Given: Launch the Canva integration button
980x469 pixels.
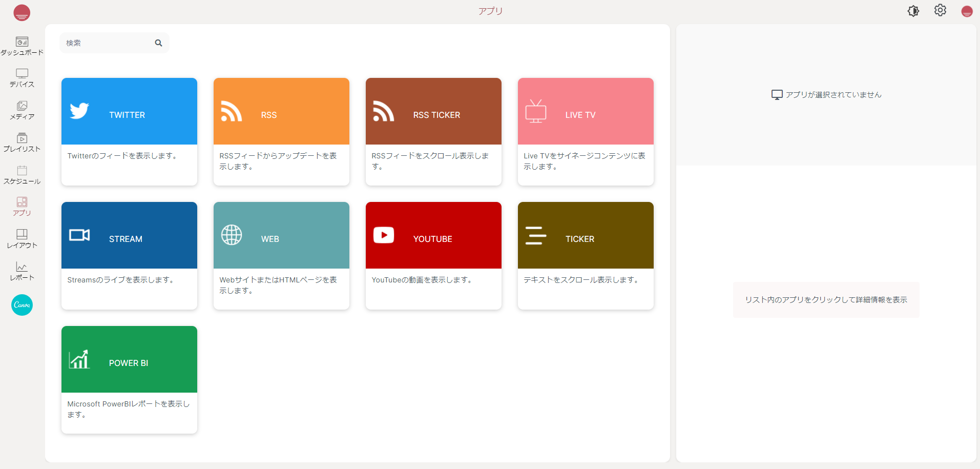Looking at the screenshot, I should click(x=22, y=305).
